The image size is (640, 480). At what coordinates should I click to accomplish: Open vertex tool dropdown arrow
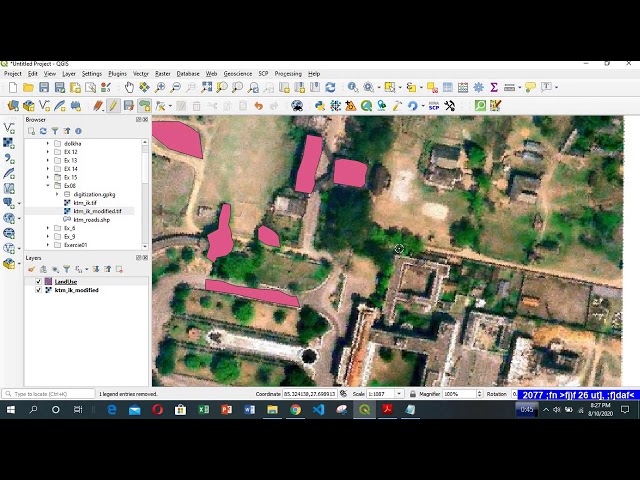click(170, 106)
